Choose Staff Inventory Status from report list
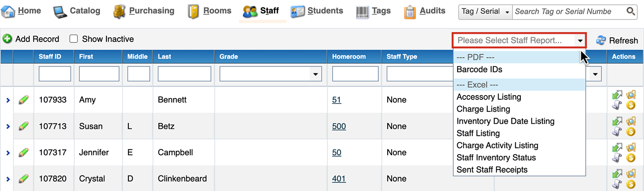Viewport: 644px width, 191px height. [496, 158]
